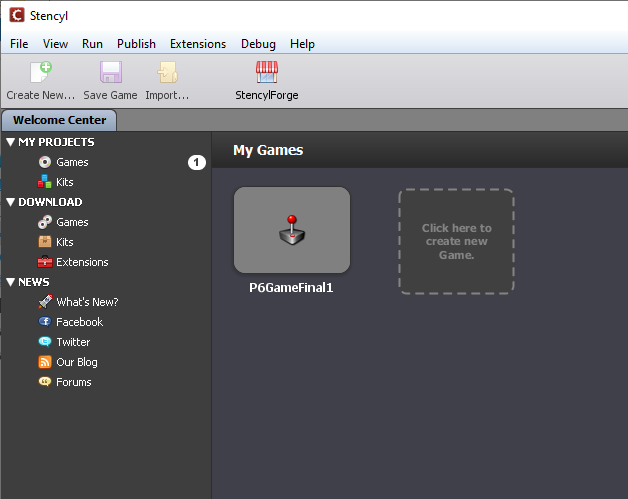Click the rocket What's New icon
Viewport: 628px width, 499px height.
point(45,302)
